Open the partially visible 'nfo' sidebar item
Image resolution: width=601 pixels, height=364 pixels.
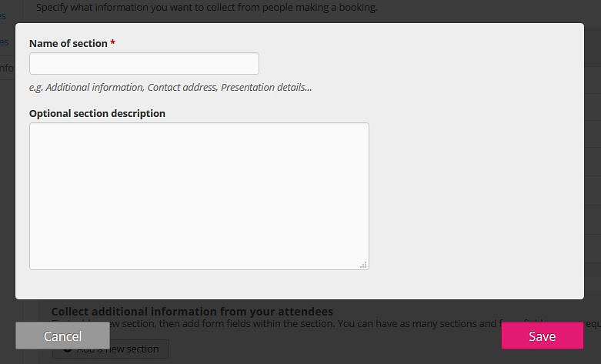(6, 68)
